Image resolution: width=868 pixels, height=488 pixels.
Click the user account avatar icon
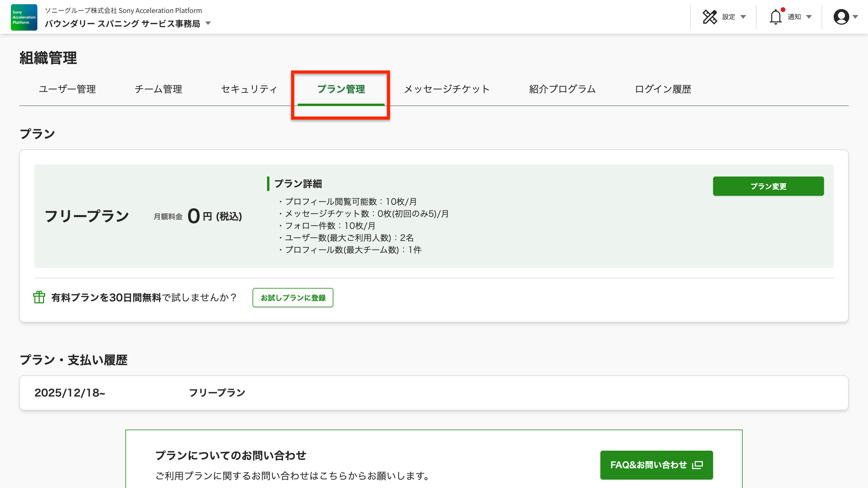[841, 17]
